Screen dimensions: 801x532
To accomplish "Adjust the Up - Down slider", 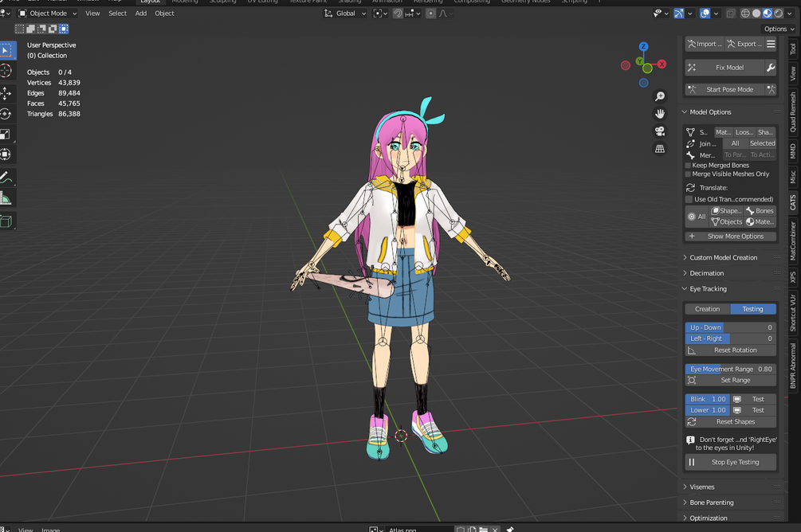I will coord(731,328).
